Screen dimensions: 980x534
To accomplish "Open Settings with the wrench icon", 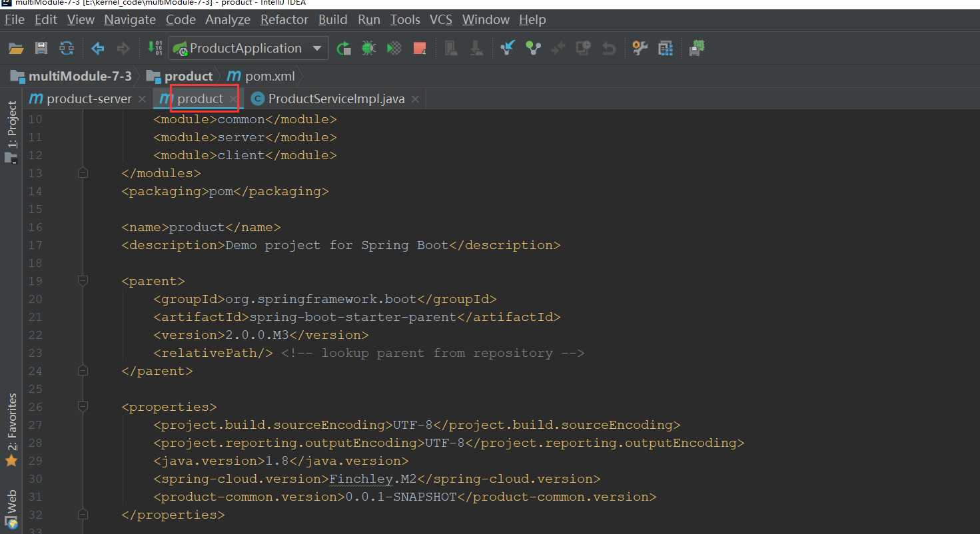I will pyautogui.click(x=640, y=48).
